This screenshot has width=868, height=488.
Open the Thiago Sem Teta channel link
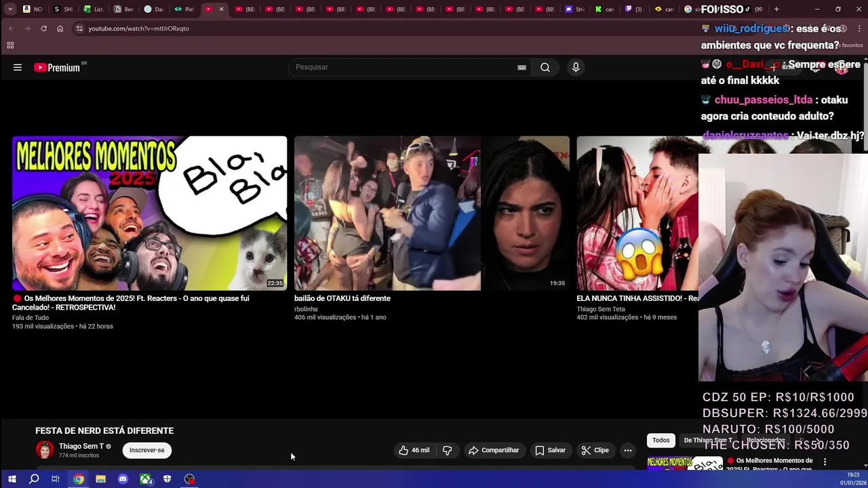(x=601, y=309)
